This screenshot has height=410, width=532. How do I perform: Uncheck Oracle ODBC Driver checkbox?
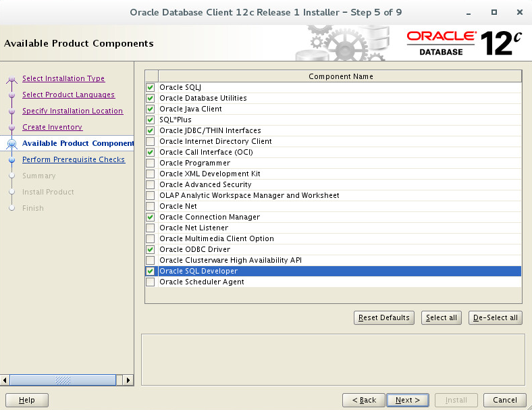[151, 249]
